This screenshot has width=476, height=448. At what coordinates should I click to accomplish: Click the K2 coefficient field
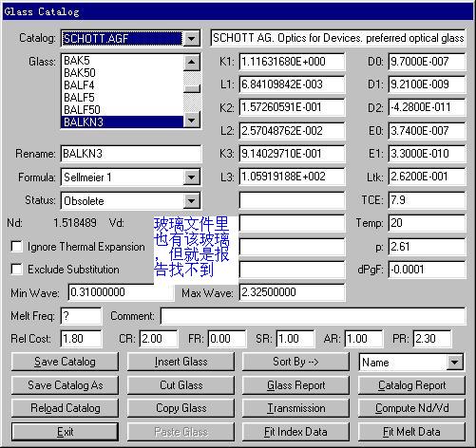point(292,107)
